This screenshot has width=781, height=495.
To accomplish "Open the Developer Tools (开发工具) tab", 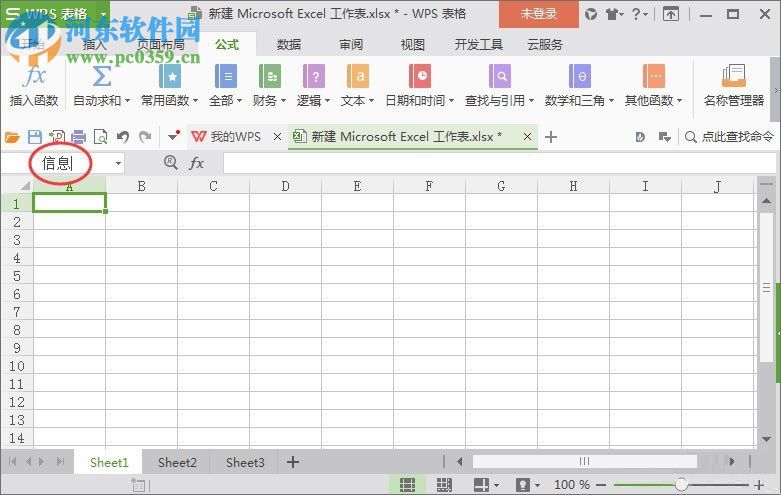I will pyautogui.click(x=479, y=45).
